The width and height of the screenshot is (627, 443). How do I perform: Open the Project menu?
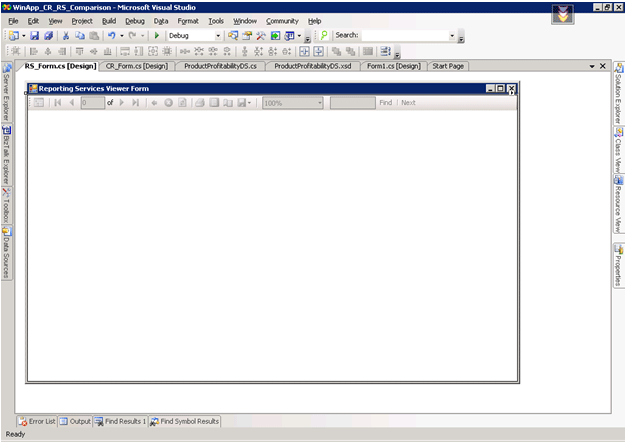click(x=82, y=21)
